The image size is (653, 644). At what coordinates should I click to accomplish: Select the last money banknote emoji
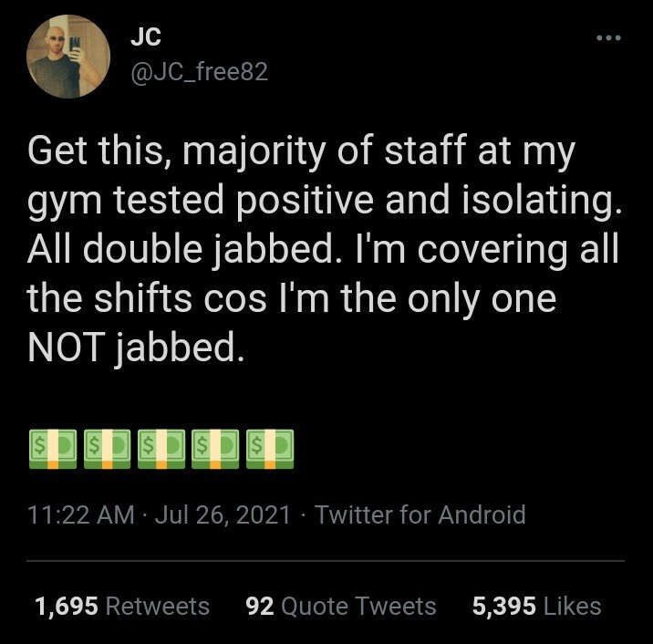tap(270, 448)
